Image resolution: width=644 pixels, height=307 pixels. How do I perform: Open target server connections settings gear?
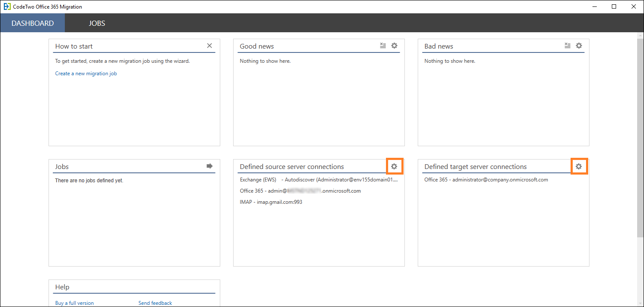point(579,166)
